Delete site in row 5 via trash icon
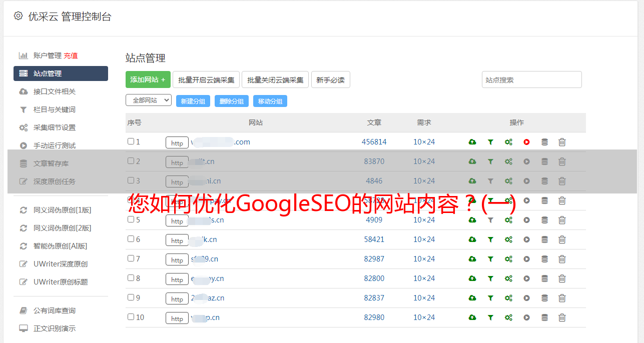The height and width of the screenshot is (343, 644). coord(562,220)
